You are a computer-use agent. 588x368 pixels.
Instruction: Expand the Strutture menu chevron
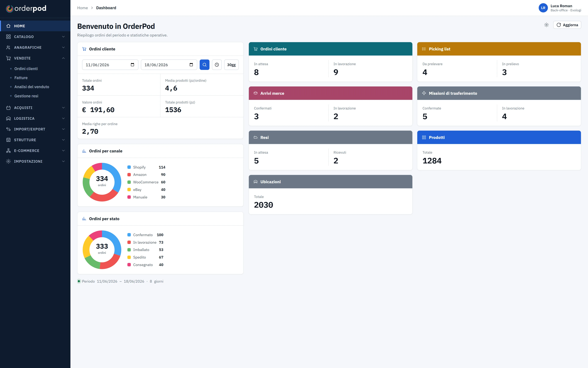point(63,140)
